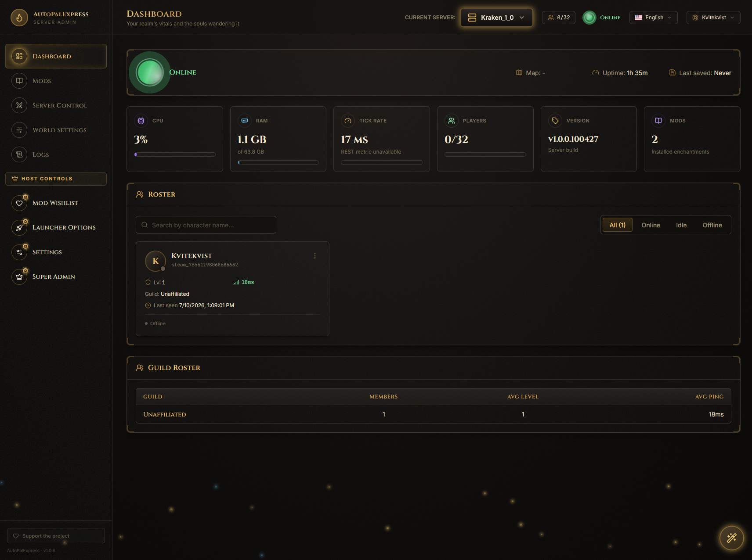Click the Settings toggles icon in sidebar

[x=19, y=252]
